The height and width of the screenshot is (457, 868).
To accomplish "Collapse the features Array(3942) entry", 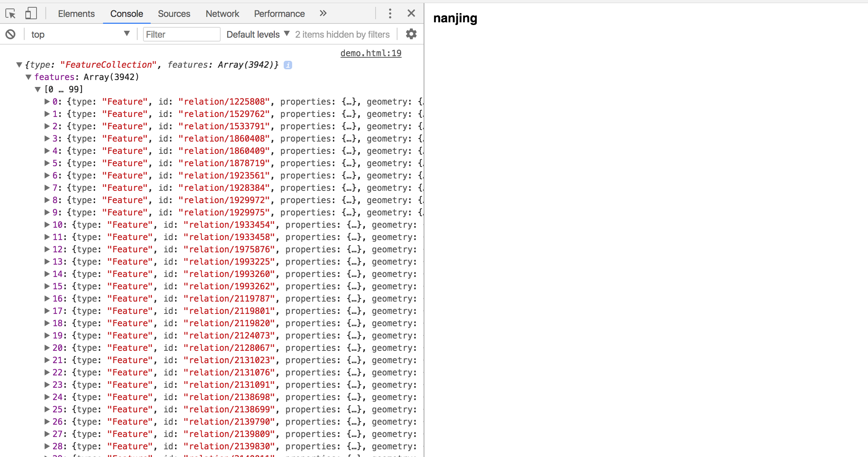I will tap(28, 77).
